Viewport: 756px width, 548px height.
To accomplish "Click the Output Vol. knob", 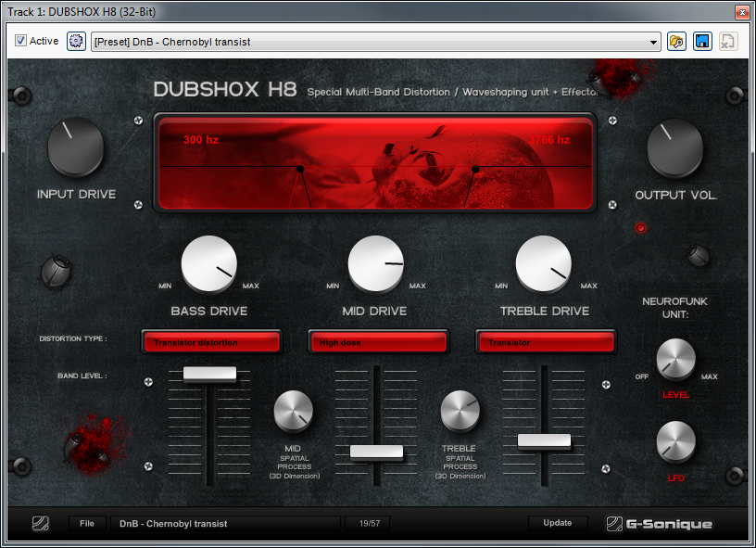I will coord(675,148).
